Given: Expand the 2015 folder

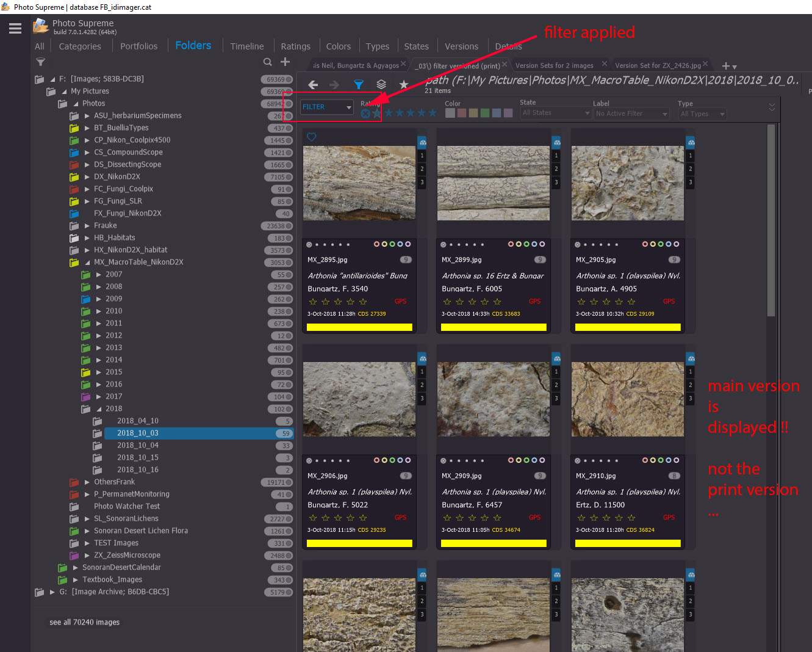Looking at the screenshot, I should [99, 372].
